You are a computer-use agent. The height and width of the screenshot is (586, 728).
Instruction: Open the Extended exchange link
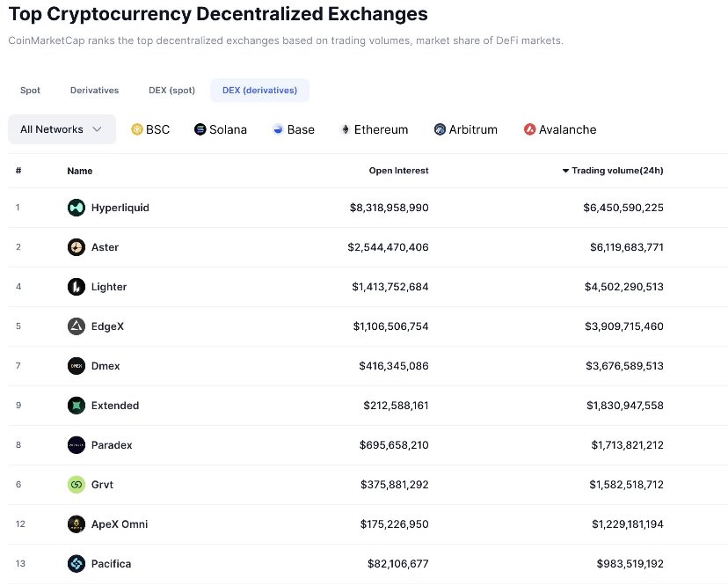point(115,406)
